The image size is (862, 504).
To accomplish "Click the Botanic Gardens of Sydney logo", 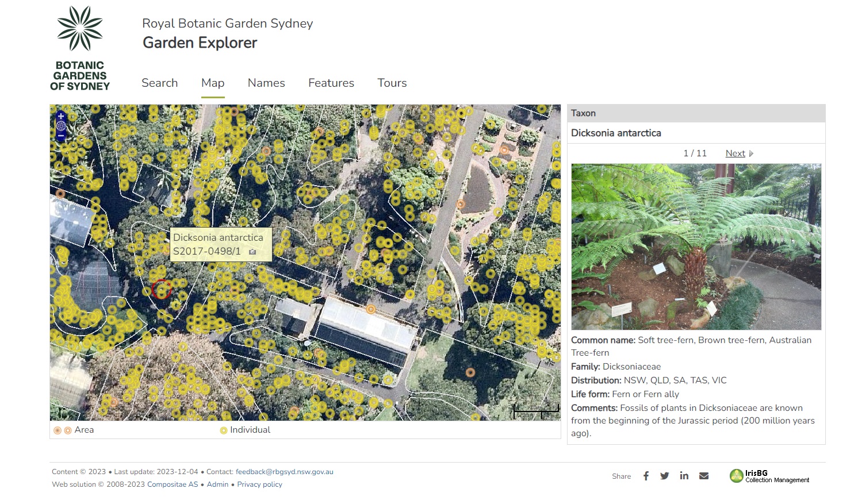I will click(80, 49).
